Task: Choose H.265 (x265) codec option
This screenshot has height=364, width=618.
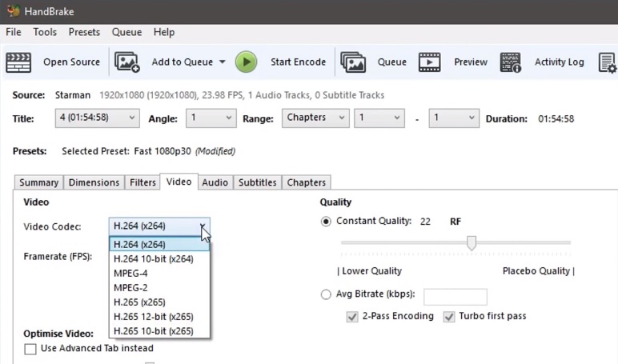Action: tap(159, 302)
